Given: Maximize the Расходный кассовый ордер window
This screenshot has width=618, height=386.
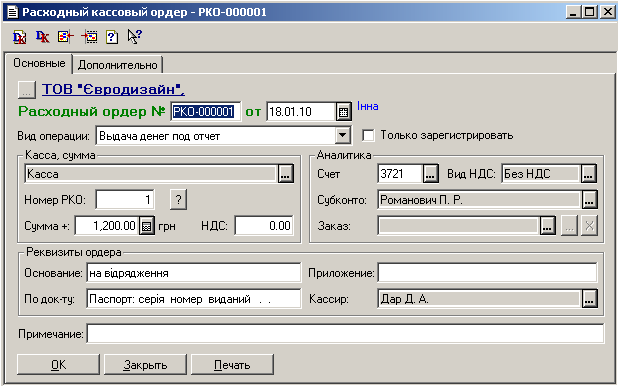Looking at the screenshot, I should [590, 12].
